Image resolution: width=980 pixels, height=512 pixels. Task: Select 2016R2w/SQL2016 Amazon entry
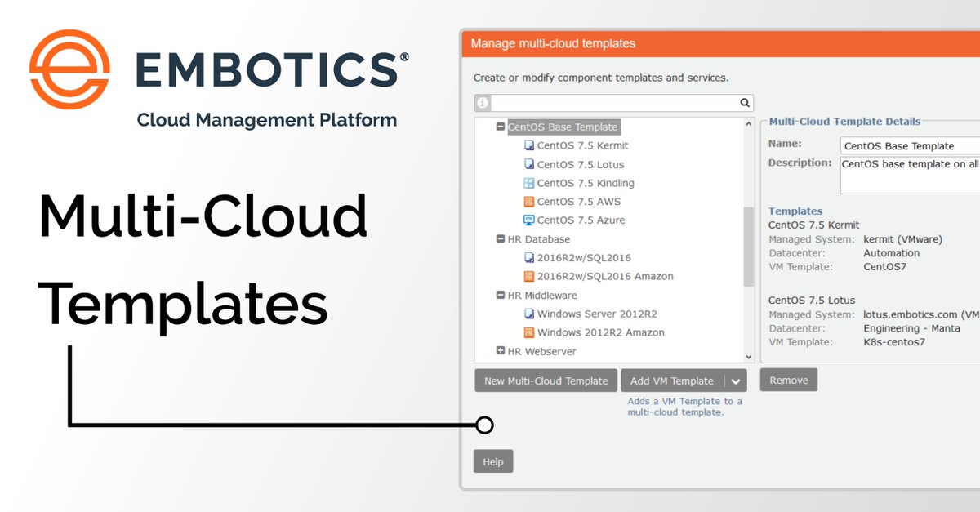pyautogui.click(x=605, y=277)
